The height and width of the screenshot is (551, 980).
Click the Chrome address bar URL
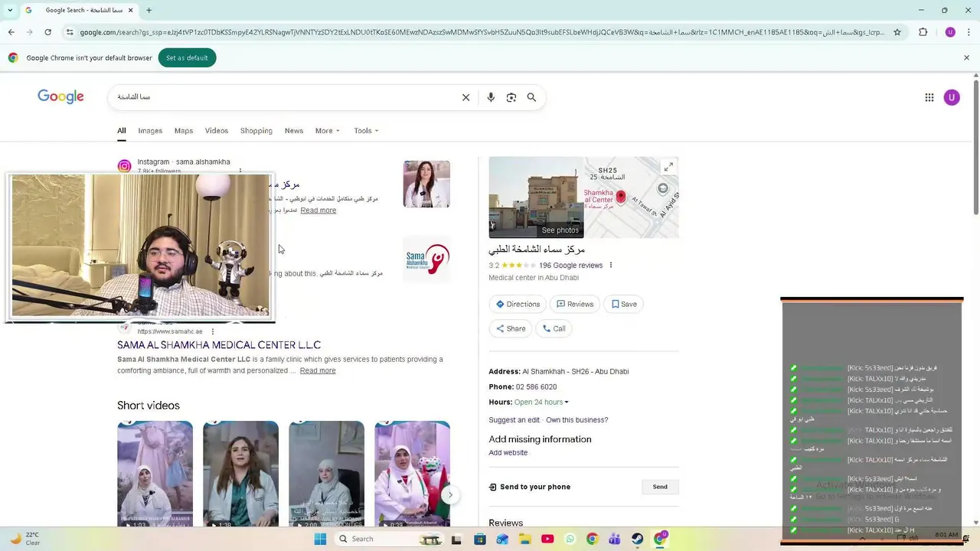pyautogui.click(x=482, y=32)
